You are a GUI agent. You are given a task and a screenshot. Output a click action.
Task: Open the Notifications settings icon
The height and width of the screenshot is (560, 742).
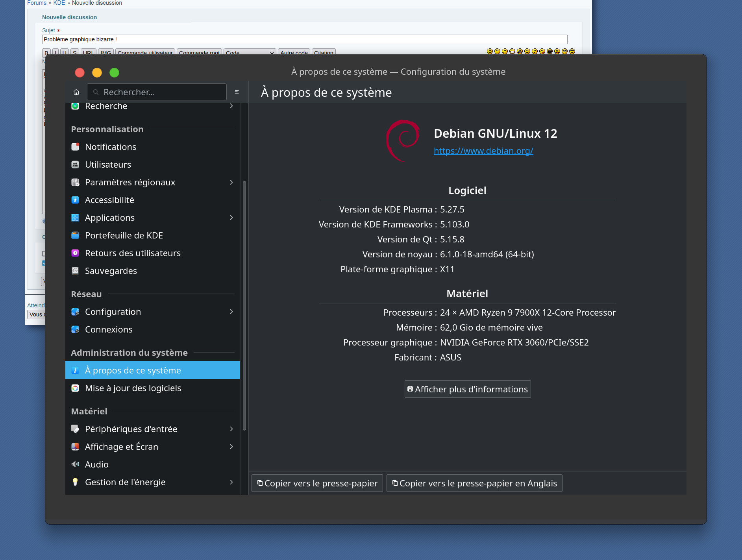(75, 146)
